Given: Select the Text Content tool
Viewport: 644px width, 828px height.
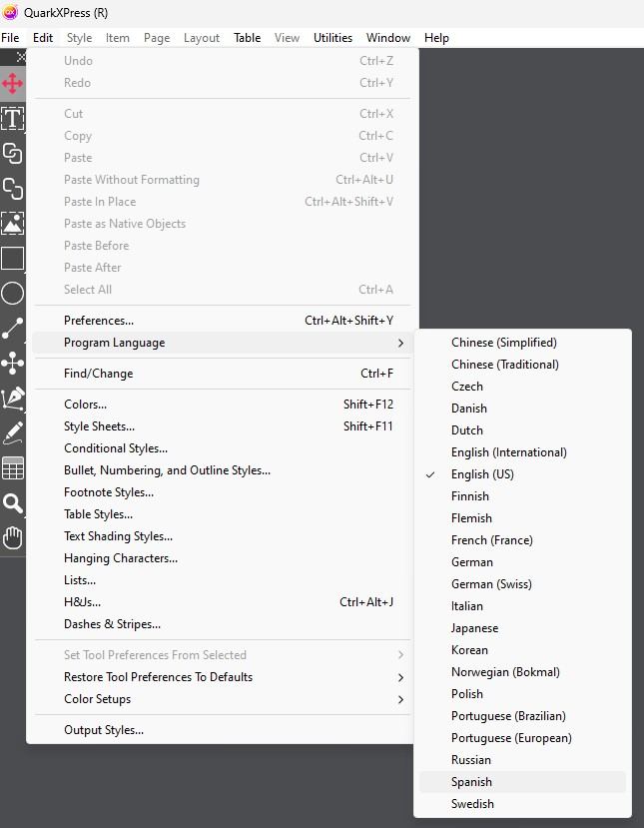Looking at the screenshot, I should click(12, 118).
